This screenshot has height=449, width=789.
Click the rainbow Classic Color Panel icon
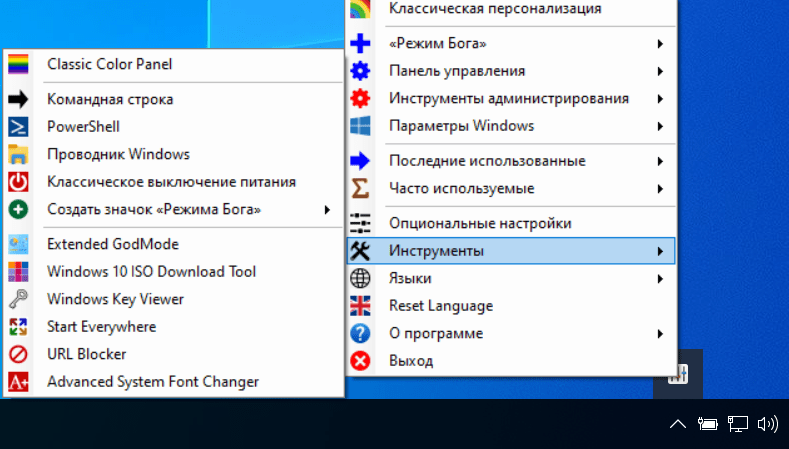18,64
